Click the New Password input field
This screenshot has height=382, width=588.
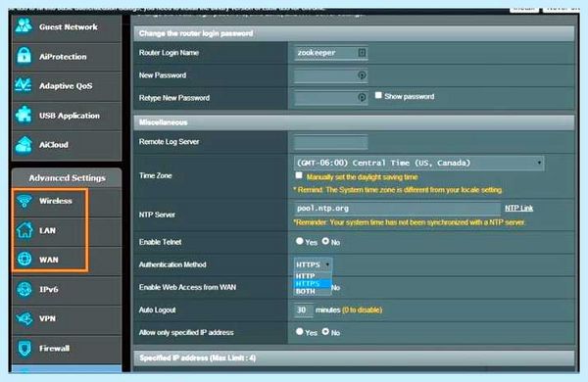[331, 75]
